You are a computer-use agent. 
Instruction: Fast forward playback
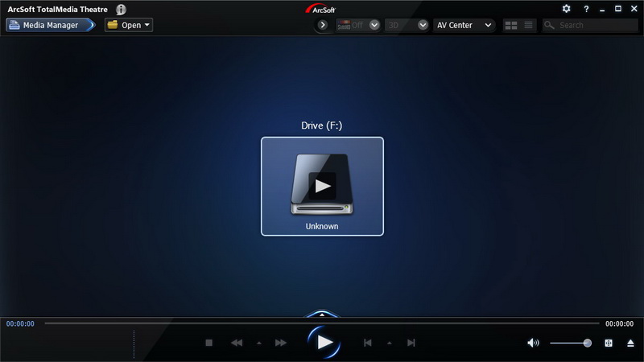[x=280, y=343]
